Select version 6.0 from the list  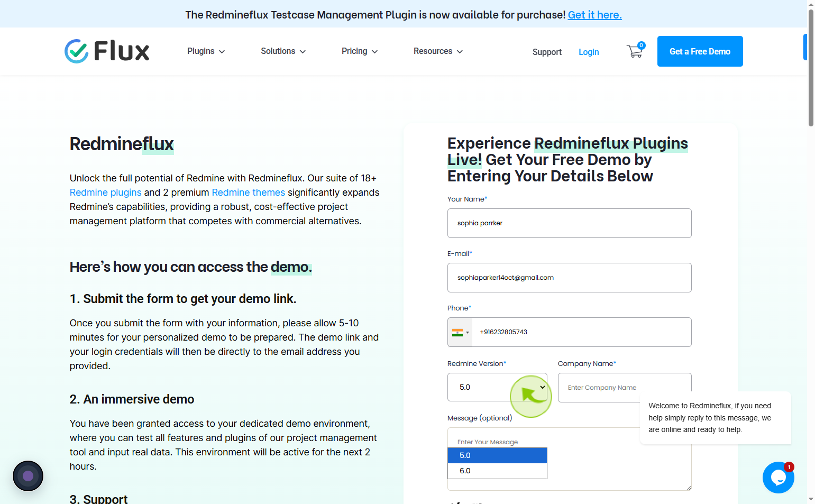[x=497, y=471]
